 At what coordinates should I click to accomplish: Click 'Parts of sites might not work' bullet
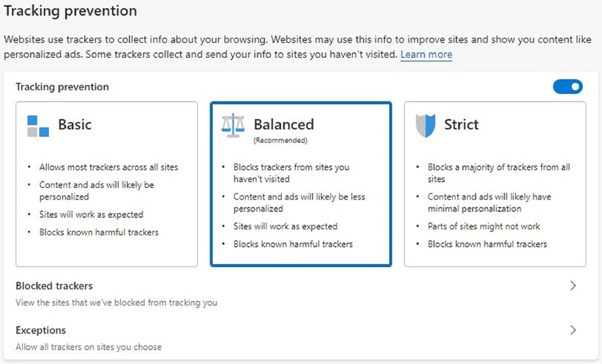point(484,227)
